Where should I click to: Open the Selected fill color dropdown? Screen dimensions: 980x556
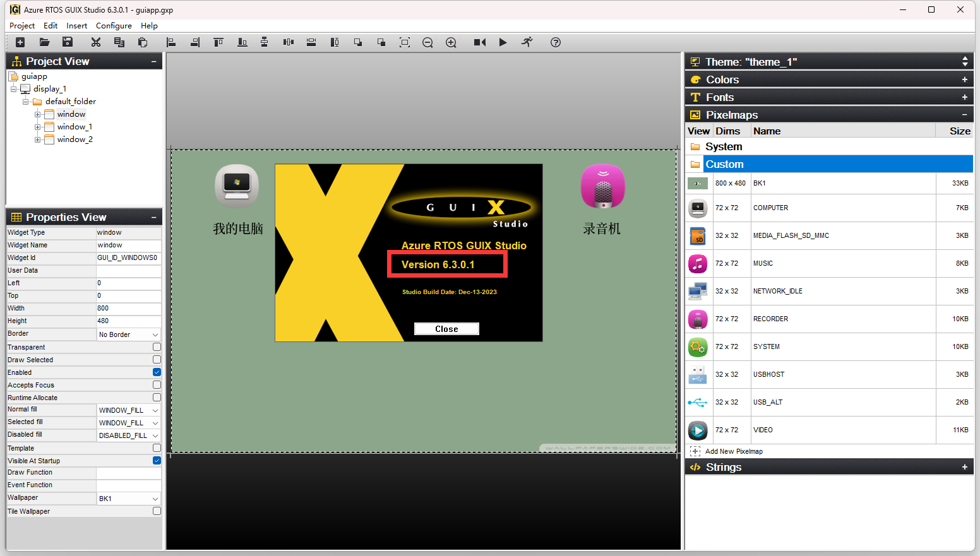click(129, 423)
